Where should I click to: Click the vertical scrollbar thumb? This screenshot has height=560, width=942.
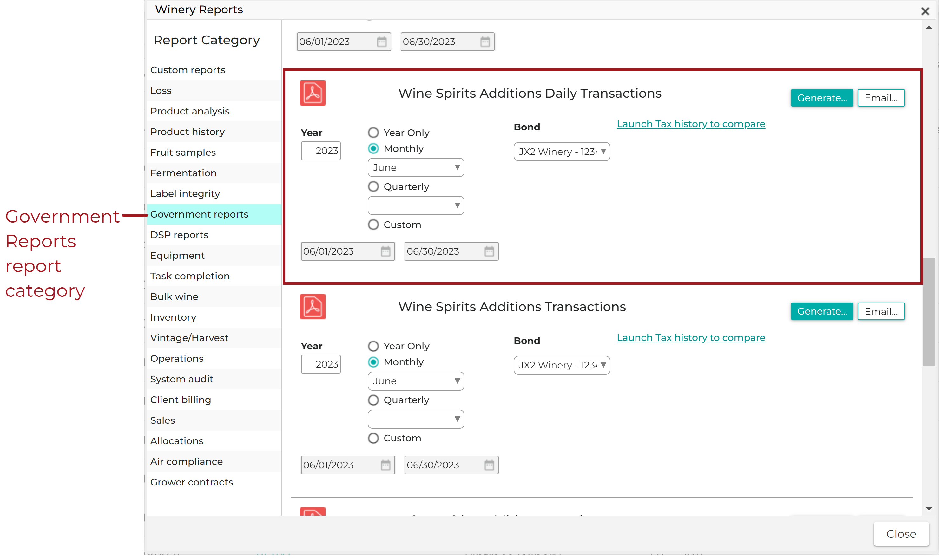pos(929,312)
